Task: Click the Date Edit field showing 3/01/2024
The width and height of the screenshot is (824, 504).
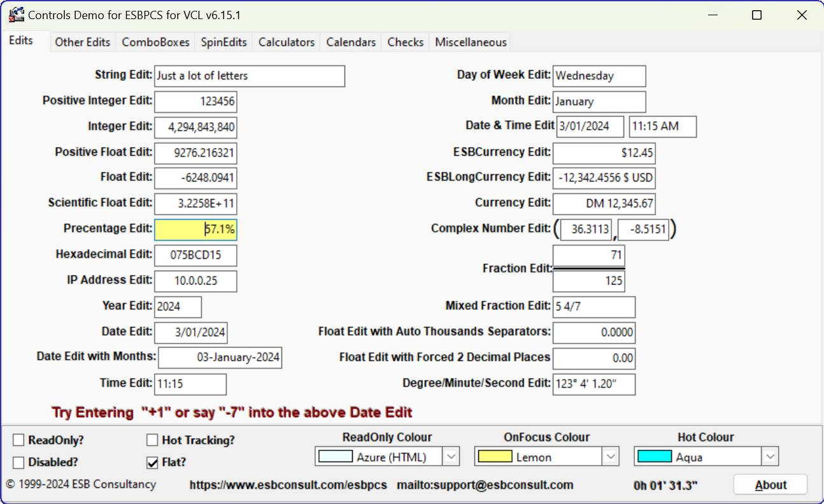Action: [x=190, y=332]
